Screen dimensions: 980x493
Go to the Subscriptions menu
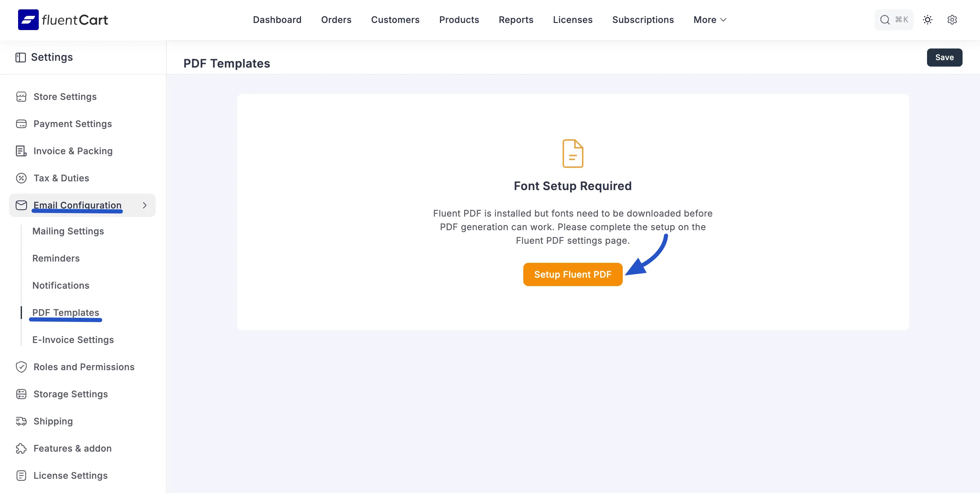(x=642, y=20)
